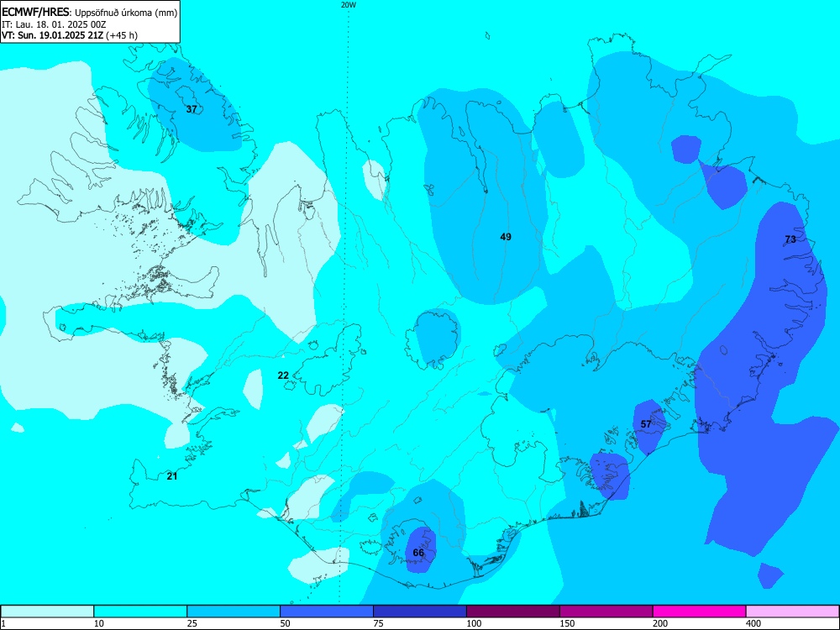
Task: Click the 200–400 mm legend color swatch
Action: (700, 612)
